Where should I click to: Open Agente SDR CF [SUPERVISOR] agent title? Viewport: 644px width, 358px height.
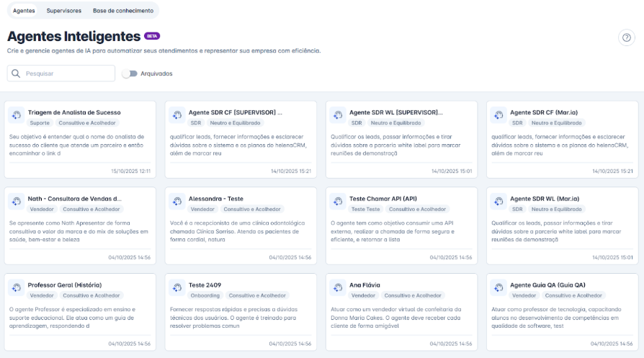(x=236, y=112)
